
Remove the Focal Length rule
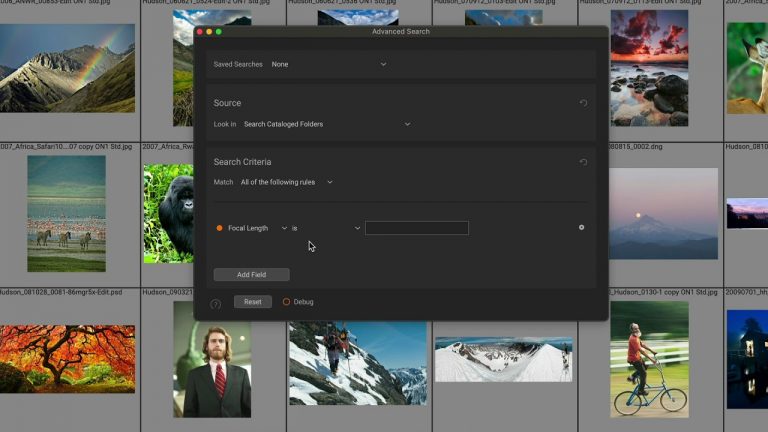(x=581, y=227)
